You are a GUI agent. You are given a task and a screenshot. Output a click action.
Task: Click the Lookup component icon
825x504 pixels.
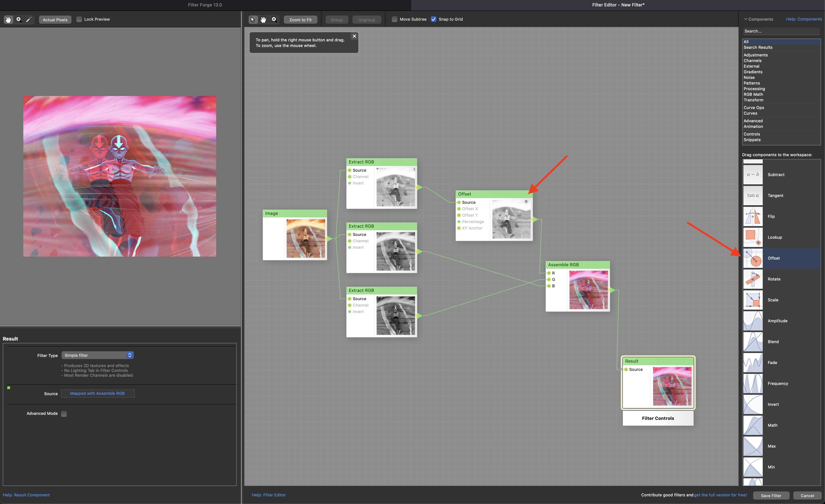click(753, 237)
